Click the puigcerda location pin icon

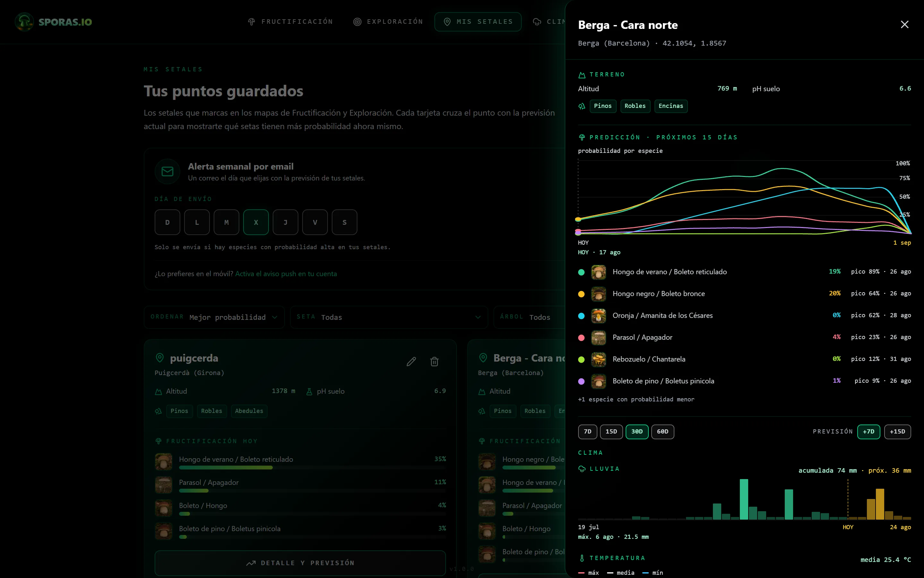(x=159, y=358)
